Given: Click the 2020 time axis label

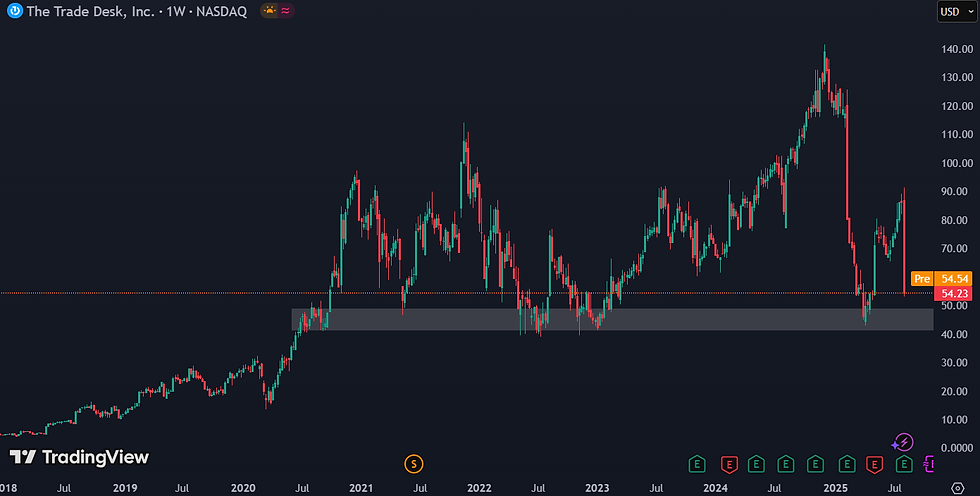Looking at the screenshot, I should point(243,489).
